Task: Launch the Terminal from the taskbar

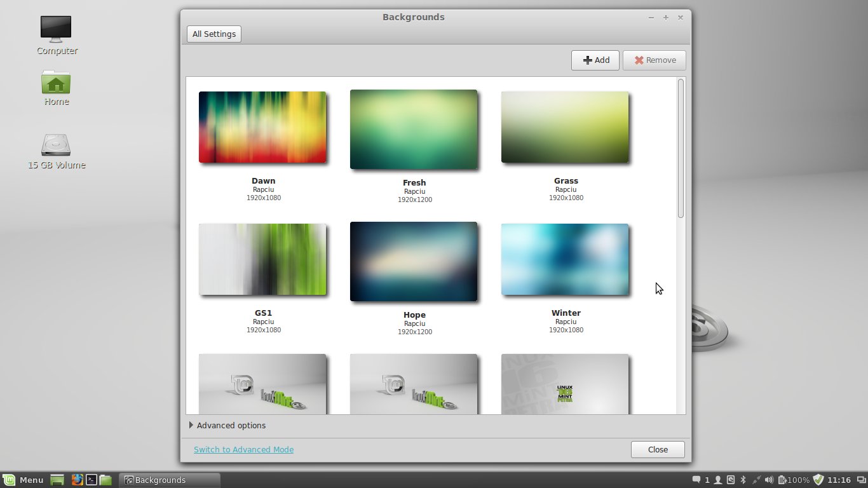Action: pyautogui.click(x=92, y=480)
